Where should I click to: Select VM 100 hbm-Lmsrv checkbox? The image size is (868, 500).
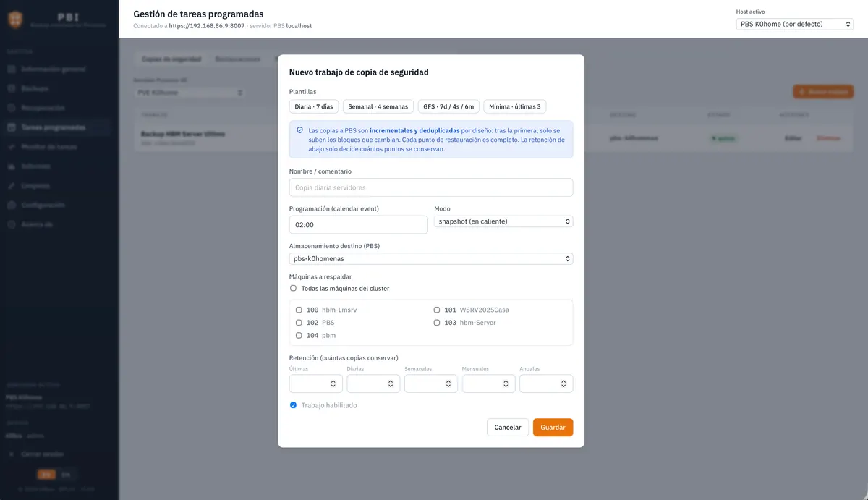(299, 310)
